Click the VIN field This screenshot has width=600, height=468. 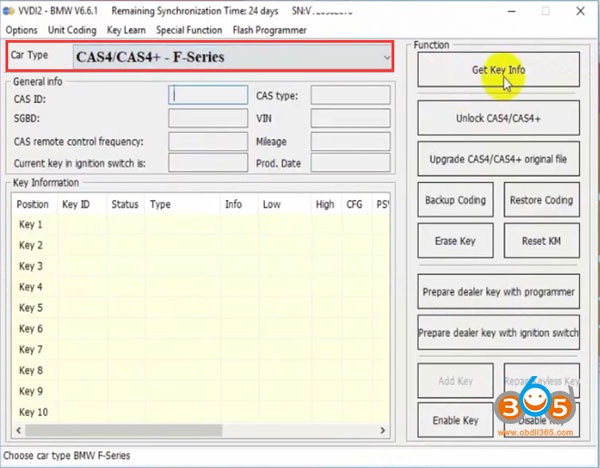351,118
